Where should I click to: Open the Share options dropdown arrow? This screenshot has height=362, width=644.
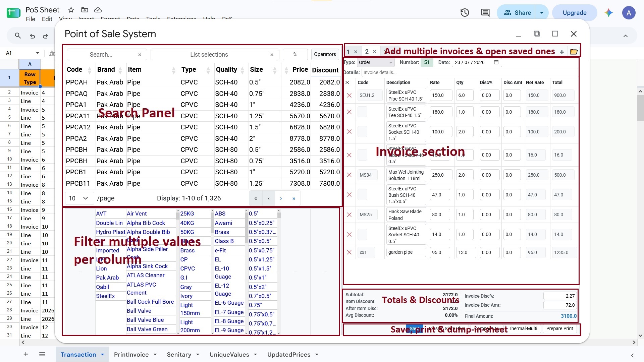[x=541, y=13]
